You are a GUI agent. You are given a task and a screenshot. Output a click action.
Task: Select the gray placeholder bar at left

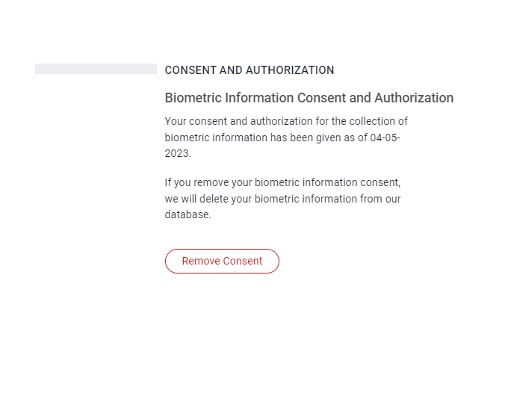pyautogui.click(x=96, y=69)
